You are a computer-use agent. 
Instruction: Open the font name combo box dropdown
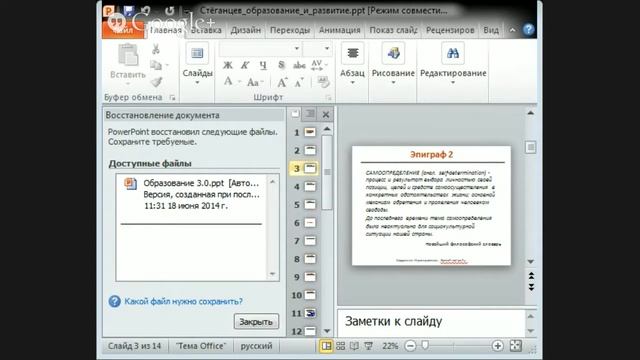[297, 49]
